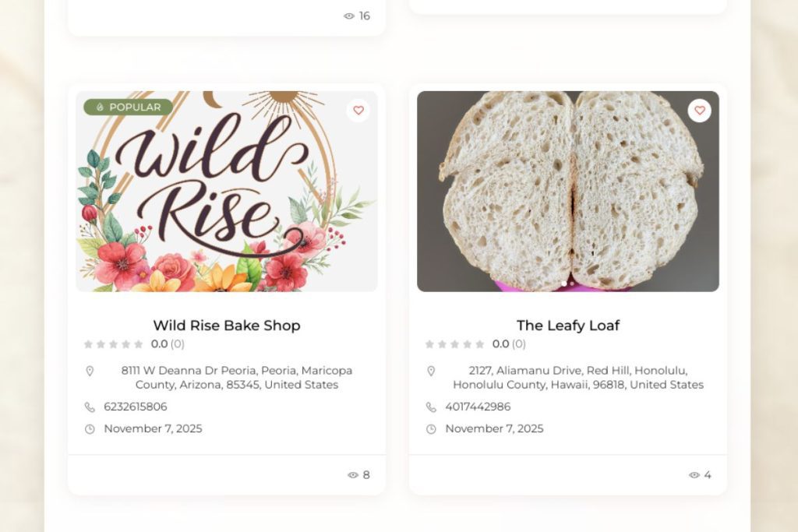
Task: Open the Wild Rise Bake Shop logo image
Action: point(227,192)
